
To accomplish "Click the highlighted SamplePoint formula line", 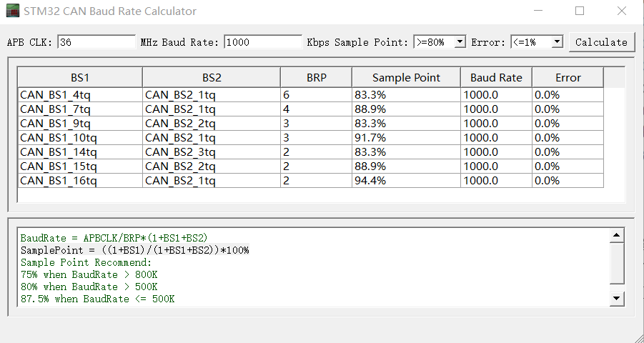I will (x=134, y=250).
